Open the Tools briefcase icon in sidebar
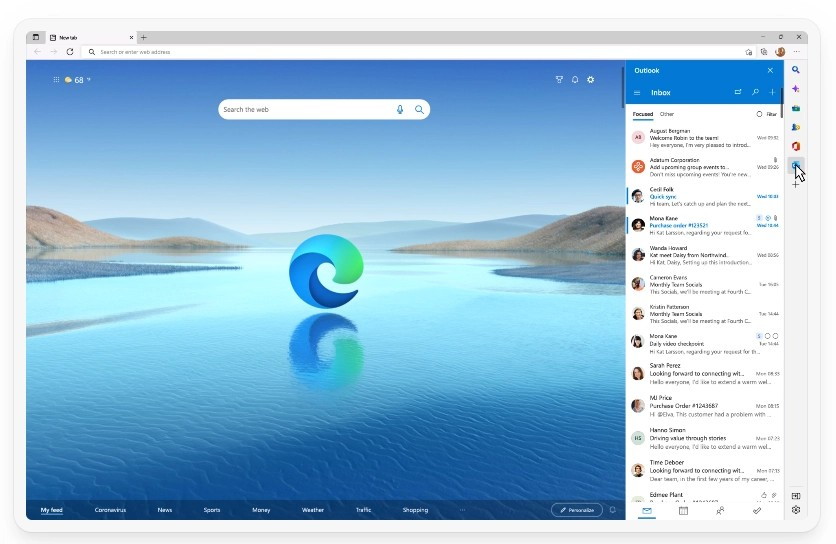Screen dimensions: 836x544 (796, 108)
